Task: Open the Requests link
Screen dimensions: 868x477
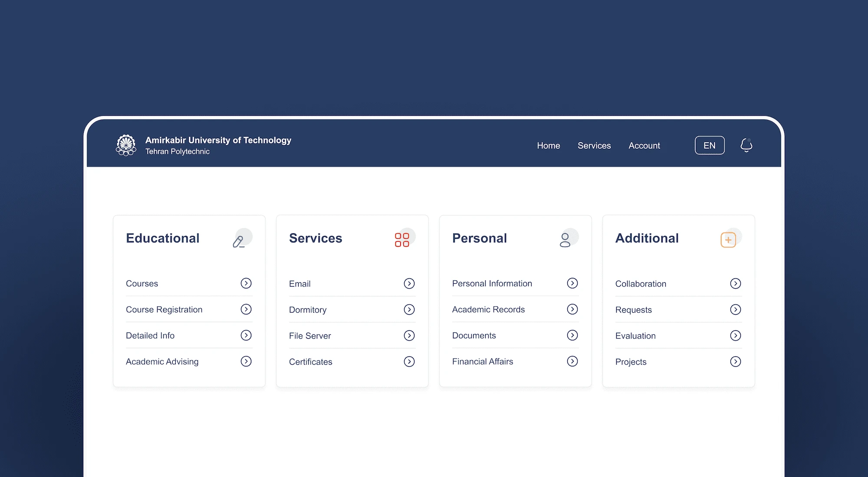Action: tap(634, 310)
